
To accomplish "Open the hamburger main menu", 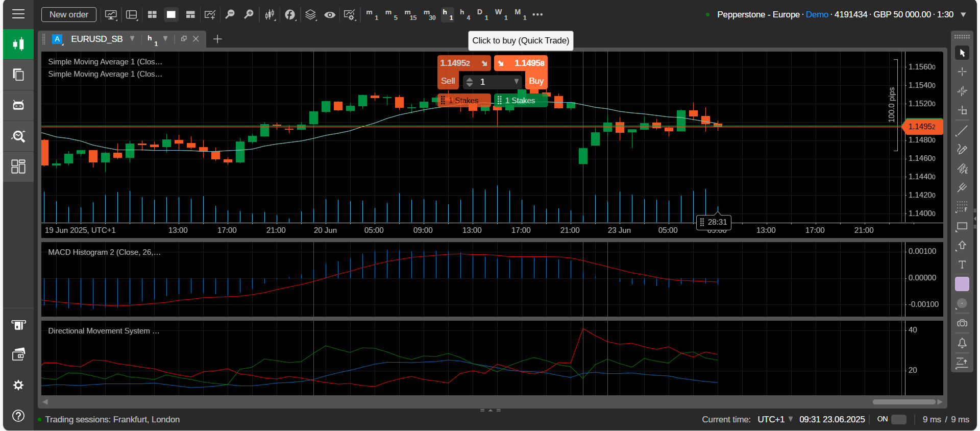I will tap(18, 14).
